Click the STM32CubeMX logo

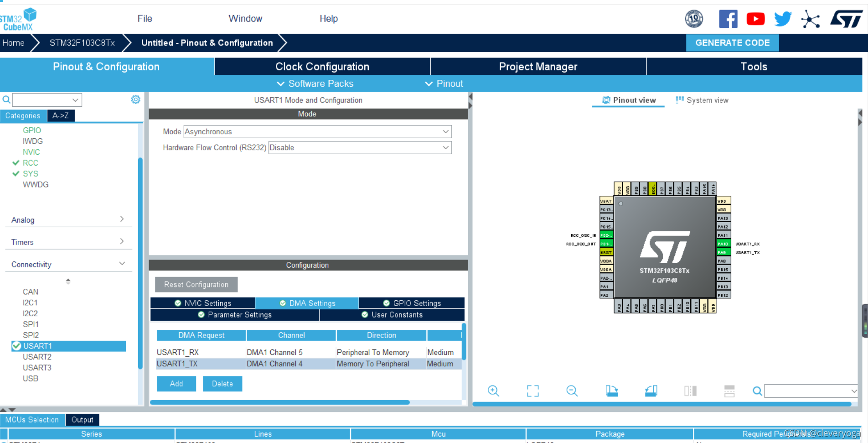[18, 19]
